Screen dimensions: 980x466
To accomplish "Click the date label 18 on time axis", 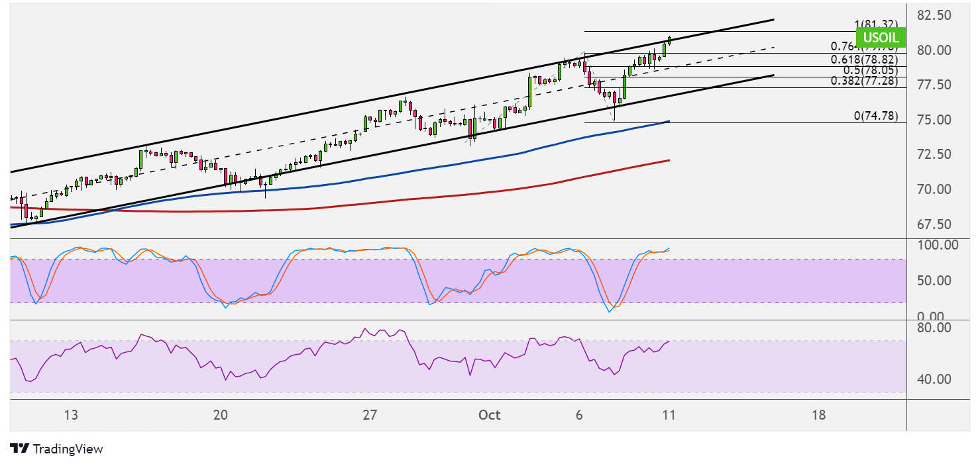I will [x=818, y=415].
